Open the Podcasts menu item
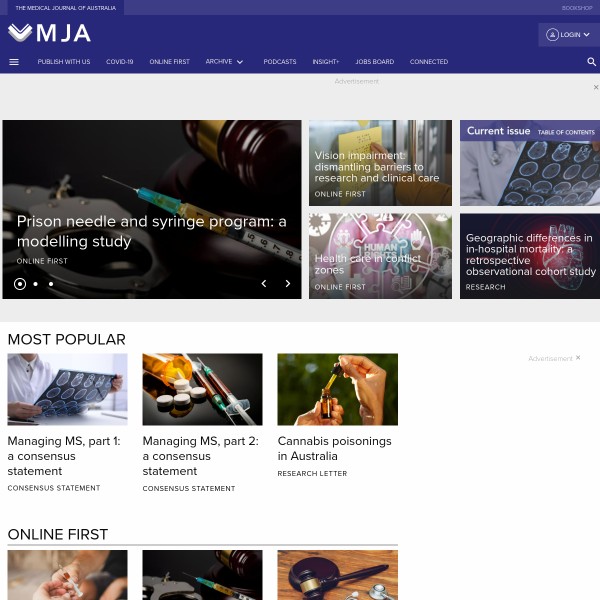Viewport: 600px width, 600px height. tap(280, 62)
